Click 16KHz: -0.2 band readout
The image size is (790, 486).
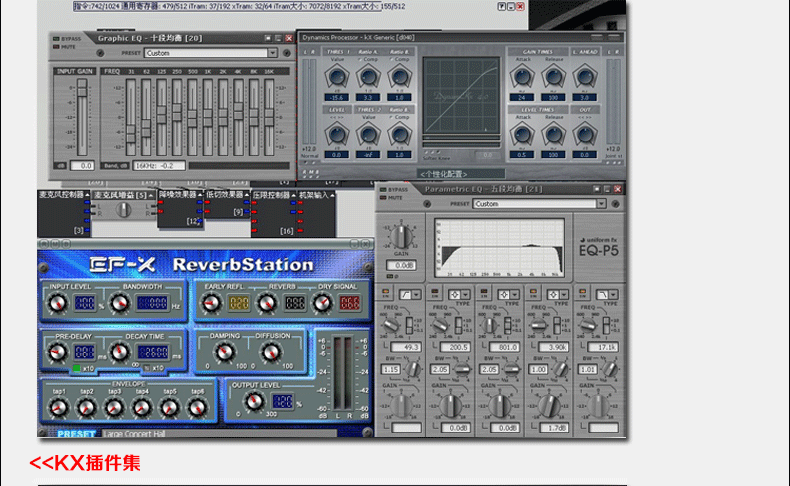159,165
